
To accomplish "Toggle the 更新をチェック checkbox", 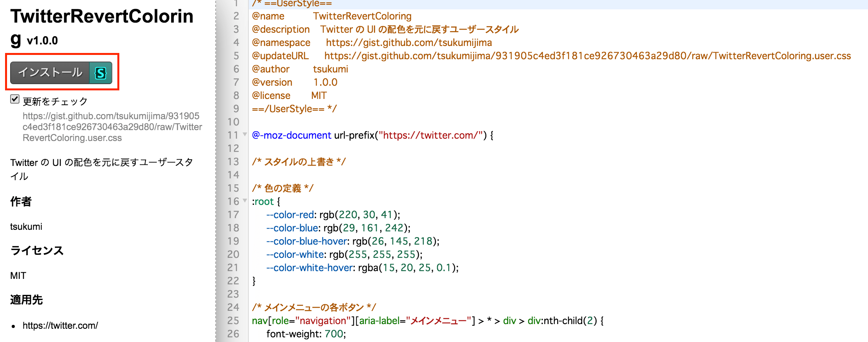I will point(15,99).
